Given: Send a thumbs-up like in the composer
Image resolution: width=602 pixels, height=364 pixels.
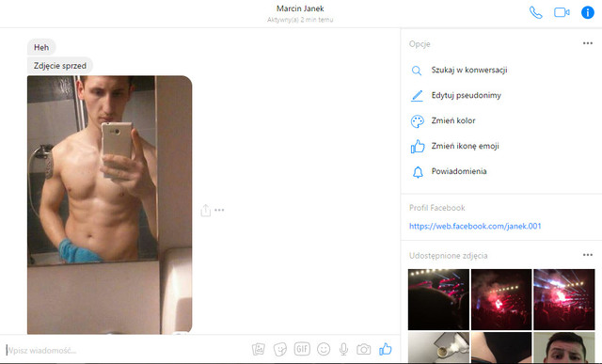Looking at the screenshot, I should coord(385,349).
